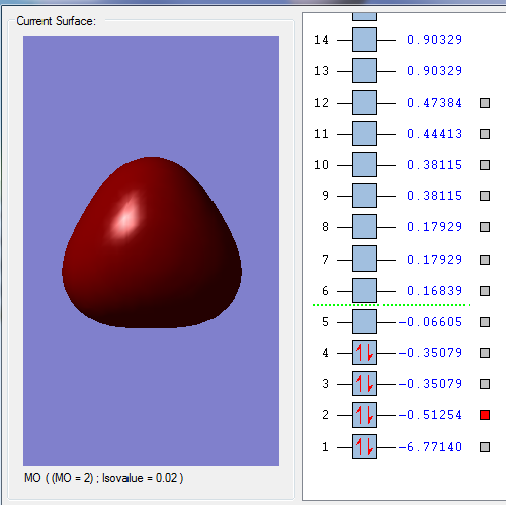Select the orbital box for MO 13
This screenshot has height=509, width=506.
364,71
